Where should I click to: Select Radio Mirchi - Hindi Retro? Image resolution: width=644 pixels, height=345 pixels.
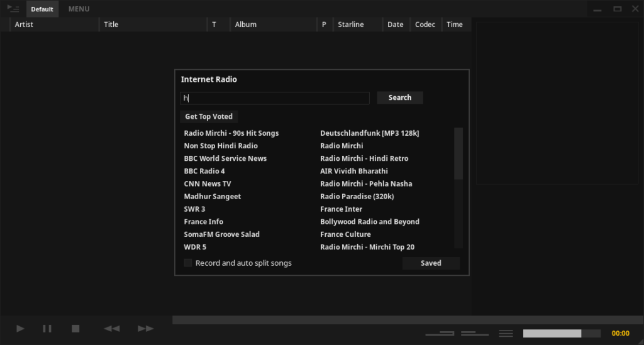[364, 159]
